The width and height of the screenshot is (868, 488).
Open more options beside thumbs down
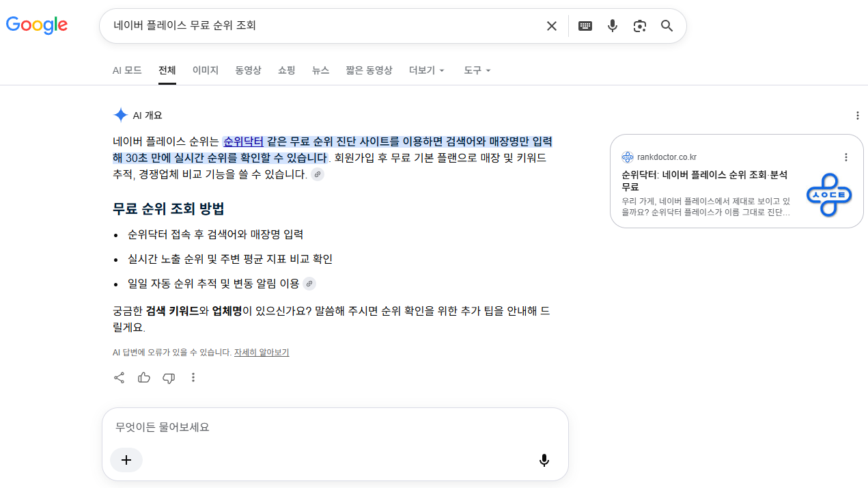[193, 377]
